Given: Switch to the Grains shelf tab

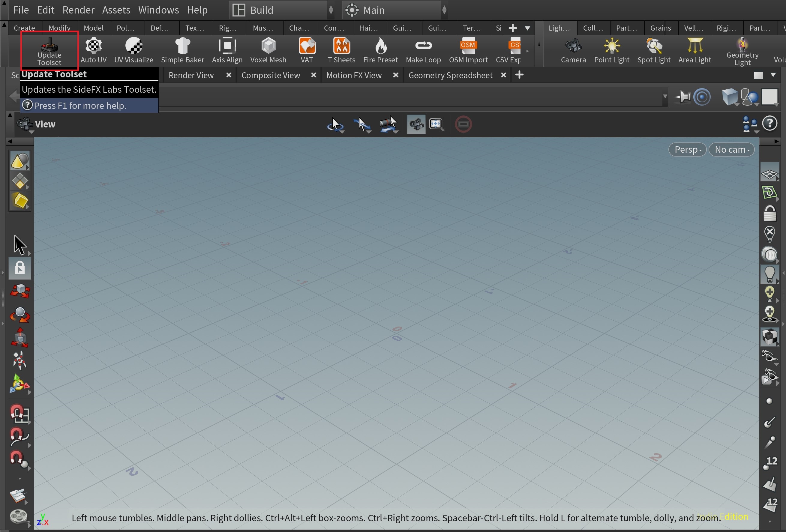Looking at the screenshot, I should pyautogui.click(x=660, y=28).
